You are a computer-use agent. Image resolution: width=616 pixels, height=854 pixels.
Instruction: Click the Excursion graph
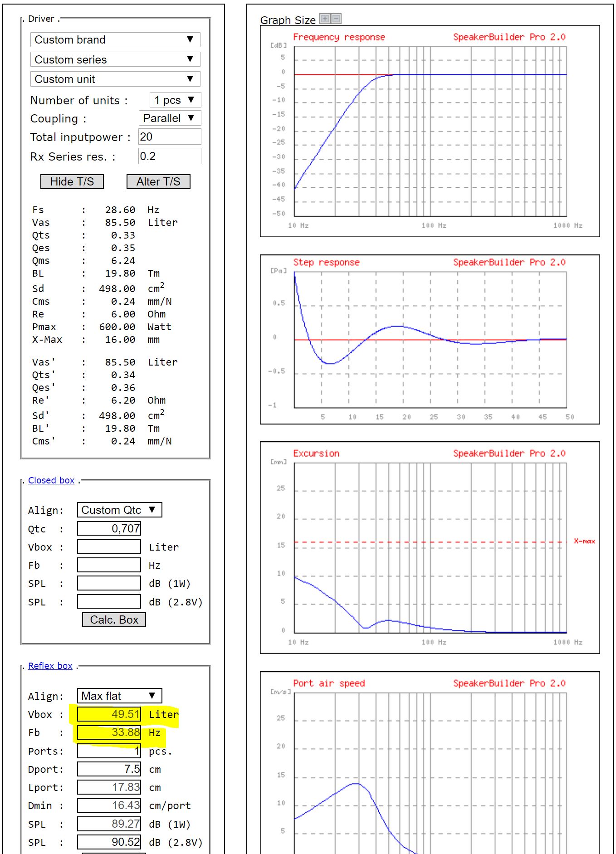pos(430,547)
